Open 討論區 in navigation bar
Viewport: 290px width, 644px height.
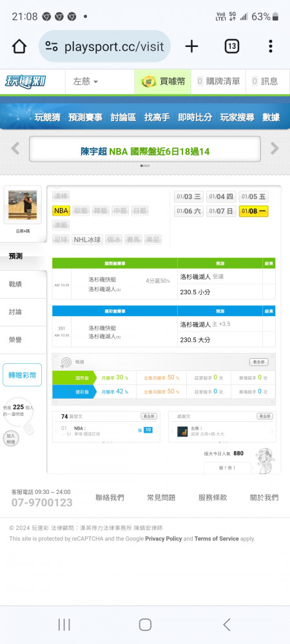point(123,117)
